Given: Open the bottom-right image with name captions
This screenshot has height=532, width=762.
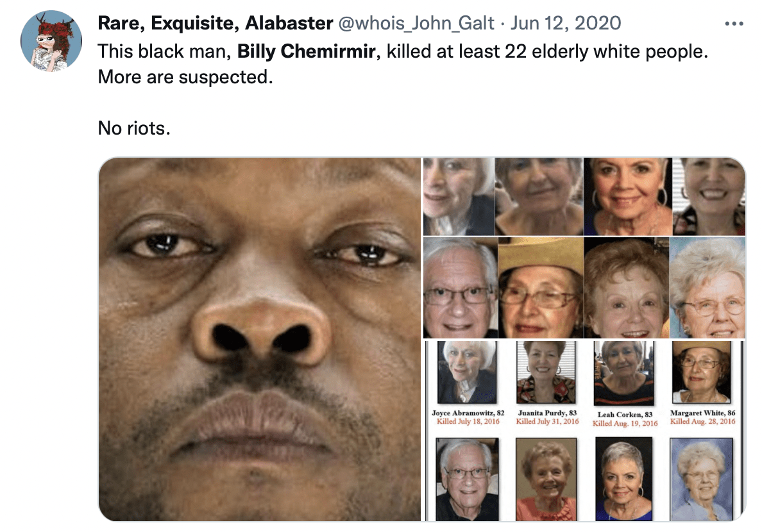Looking at the screenshot, I should click(x=584, y=431).
